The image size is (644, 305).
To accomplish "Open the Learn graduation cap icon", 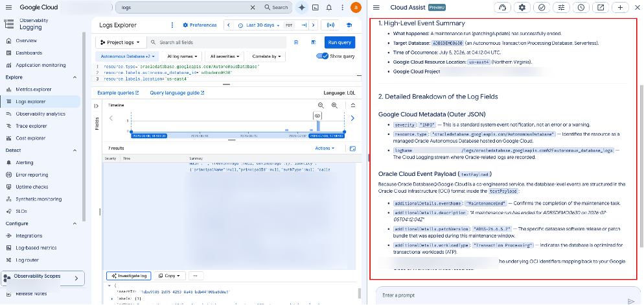I will (349, 25).
